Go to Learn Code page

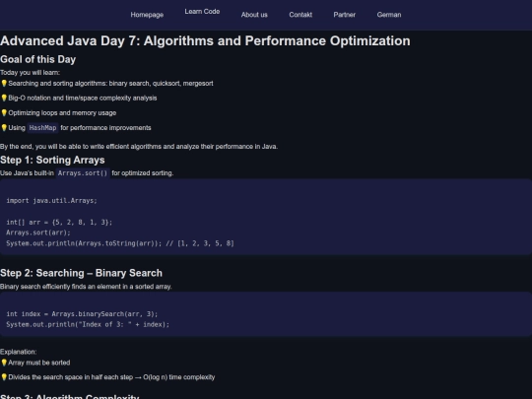tap(202, 12)
